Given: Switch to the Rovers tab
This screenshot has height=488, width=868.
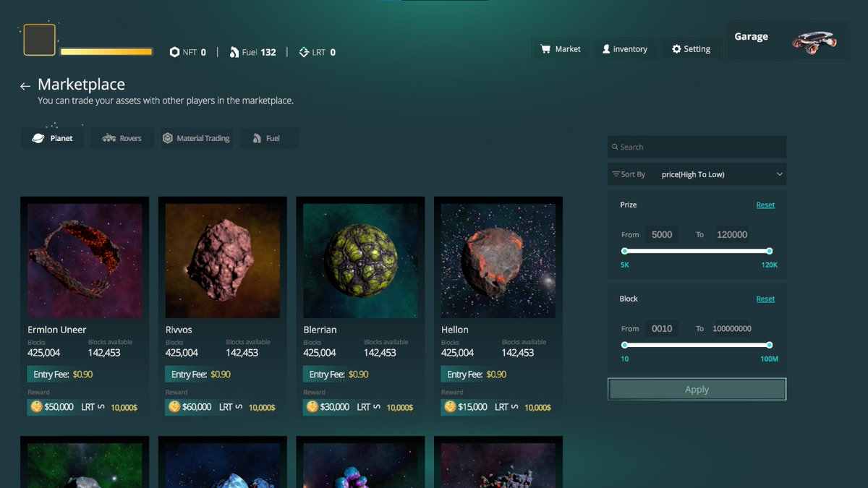Looking at the screenshot, I should click(x=122, y=138).
